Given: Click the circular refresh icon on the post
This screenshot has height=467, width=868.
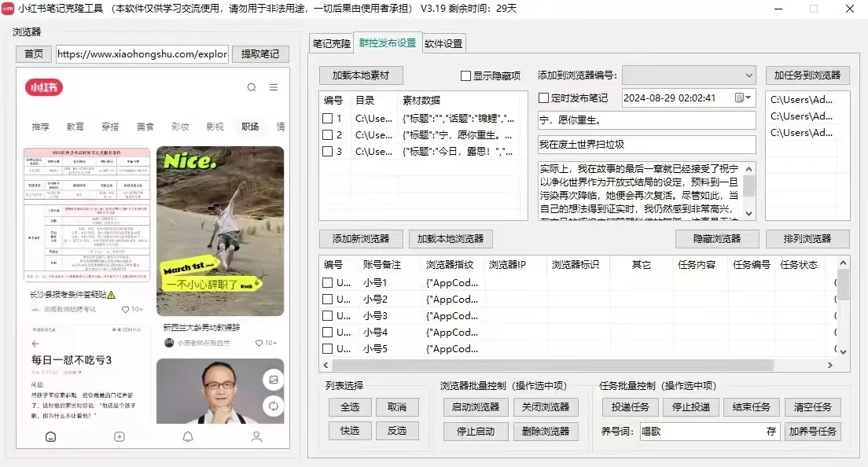Looking at the screenshot, I should 274,406.
